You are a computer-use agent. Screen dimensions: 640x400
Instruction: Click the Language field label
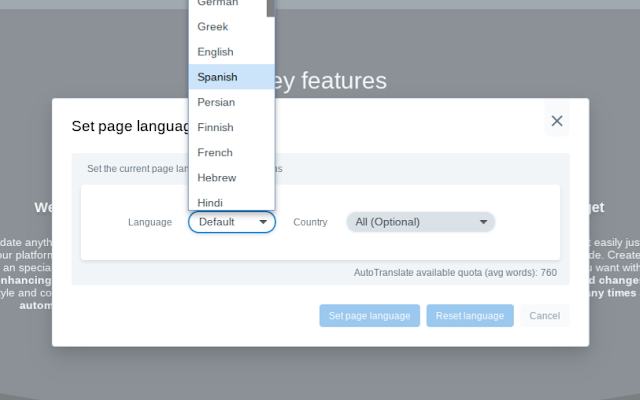tap(150, 222)
